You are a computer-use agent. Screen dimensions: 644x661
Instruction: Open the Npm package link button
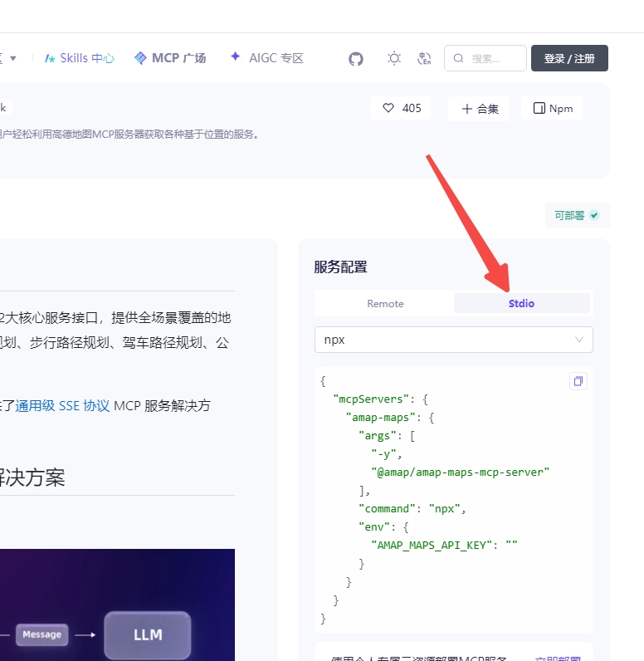click(553, 108)
